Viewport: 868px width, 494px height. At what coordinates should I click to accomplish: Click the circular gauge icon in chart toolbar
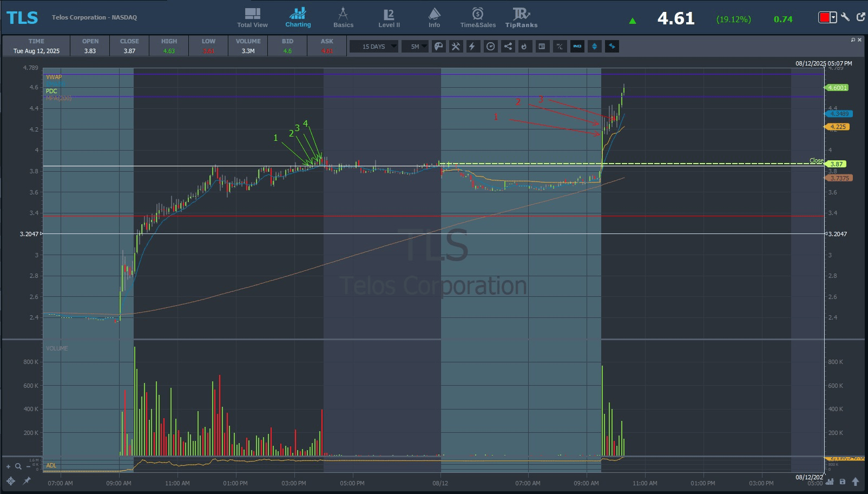(490, 47)
